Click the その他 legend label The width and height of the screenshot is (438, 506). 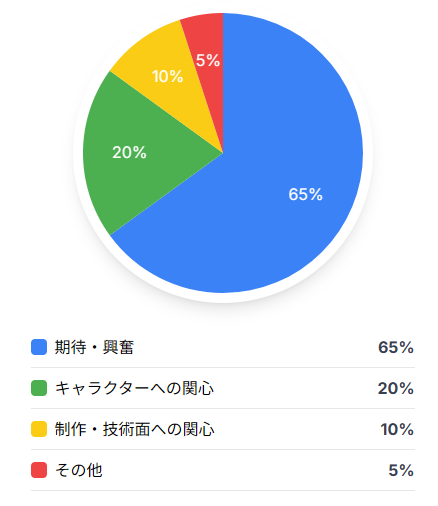[x=78, y=470]
